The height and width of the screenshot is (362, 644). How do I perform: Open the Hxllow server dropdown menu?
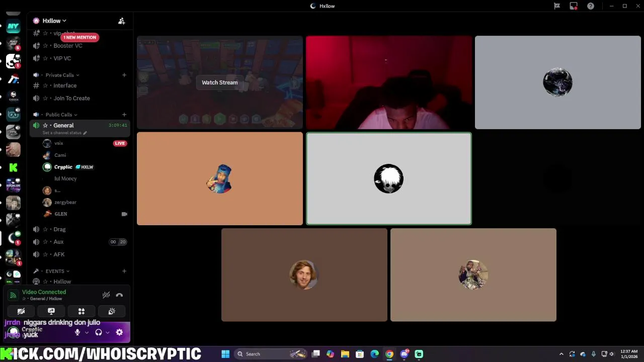click(x=54, y=21)
